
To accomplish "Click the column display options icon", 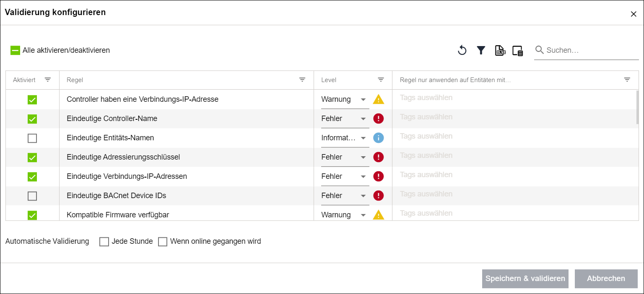I will [x=518, y=51].
